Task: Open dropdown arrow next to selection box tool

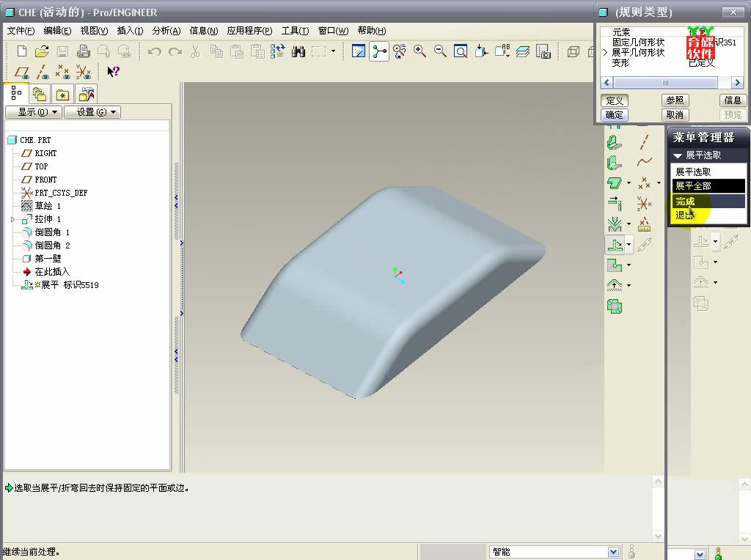Action: 334,51
